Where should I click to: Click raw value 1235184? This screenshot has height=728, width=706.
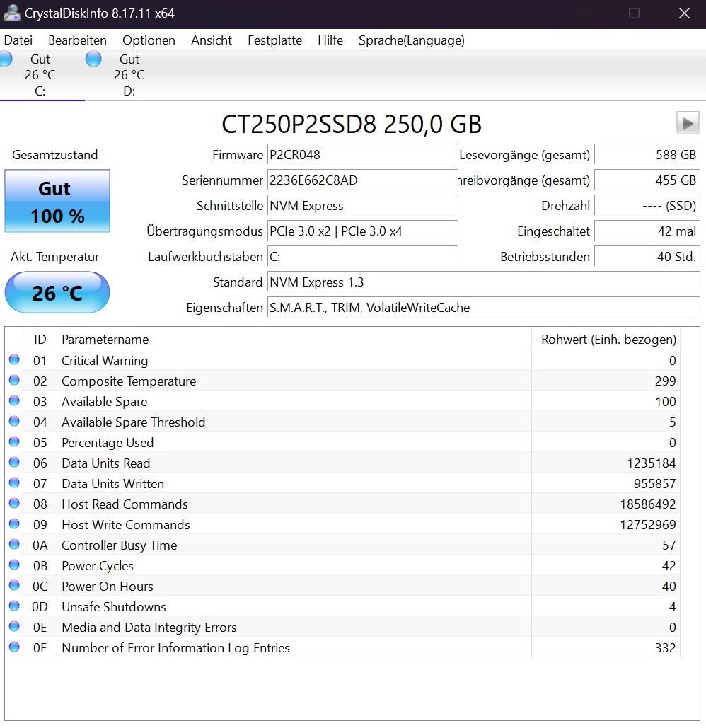coord(652,463)
